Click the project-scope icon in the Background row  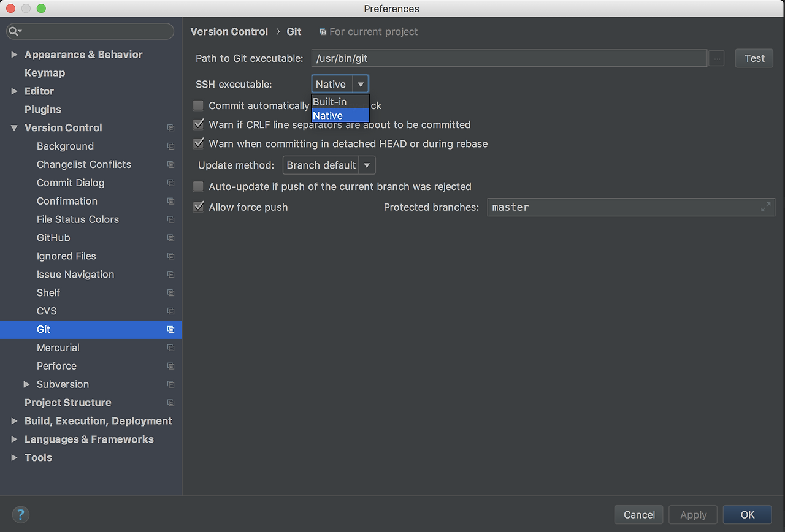(x=170, y=146)
